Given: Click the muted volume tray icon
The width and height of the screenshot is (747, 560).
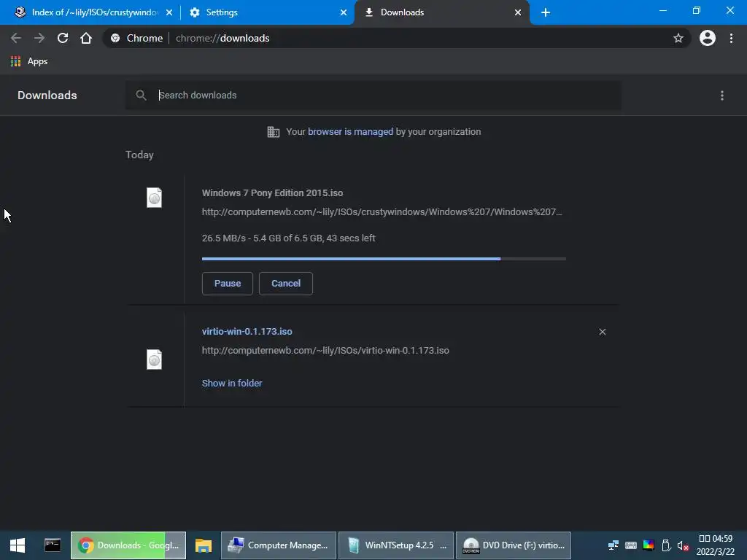Looking at the screenshot, I should coord(683,545).
